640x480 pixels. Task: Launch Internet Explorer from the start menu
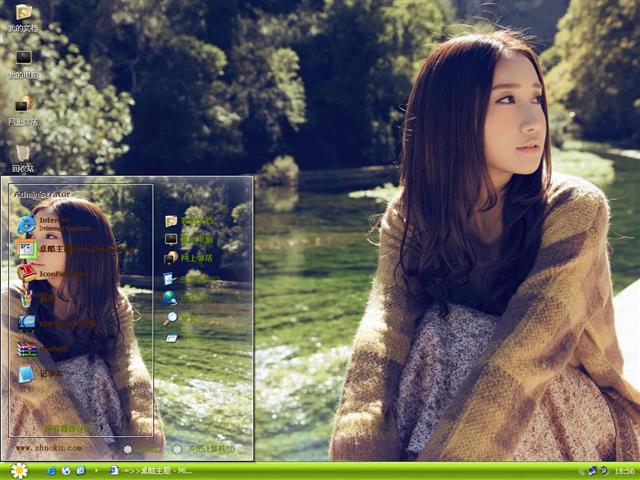pyautogui.click(x=55, y=224)
